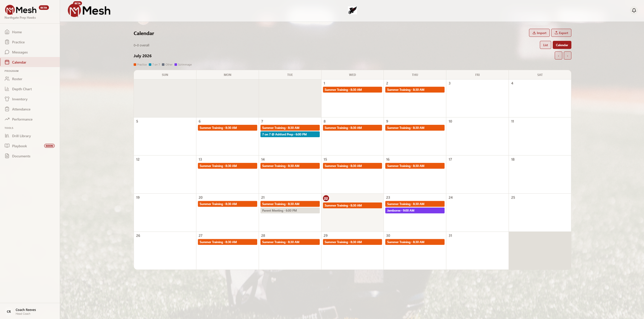Select July 4 day cell
Image resolution: width=644 pixels, height=319 pixels.
tap(540, 98)
